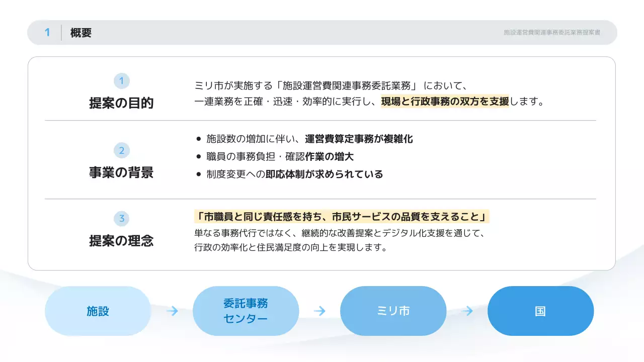Image resolution: width=644 pixels, height=362 pixels.
Task: Select the dark blue 国 bubble
Action: tap(540, 311)
